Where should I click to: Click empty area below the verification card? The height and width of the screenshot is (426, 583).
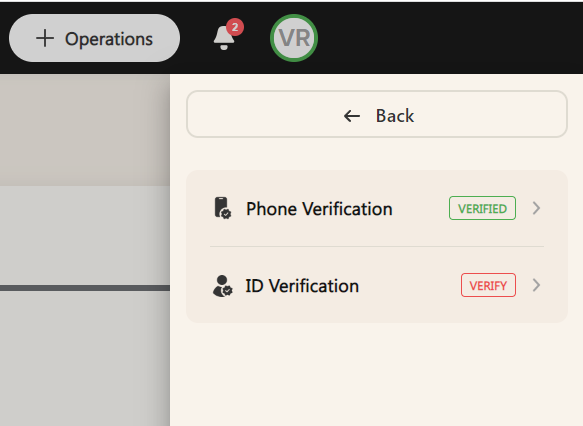(377, 372)
